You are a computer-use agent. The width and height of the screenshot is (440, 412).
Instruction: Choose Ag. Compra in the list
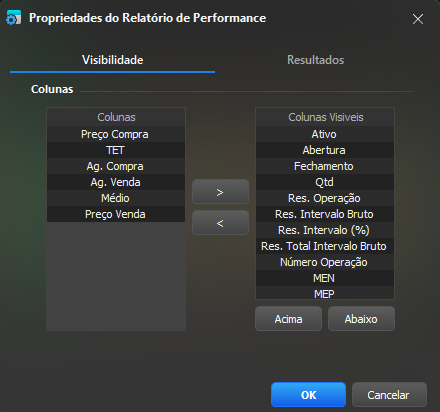click(116, 166)
